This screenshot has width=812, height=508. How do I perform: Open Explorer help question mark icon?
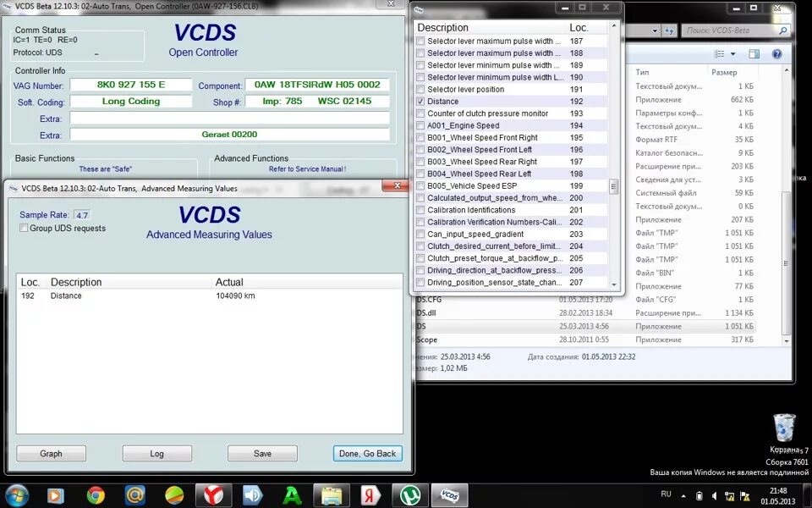[x=776, y=54]
